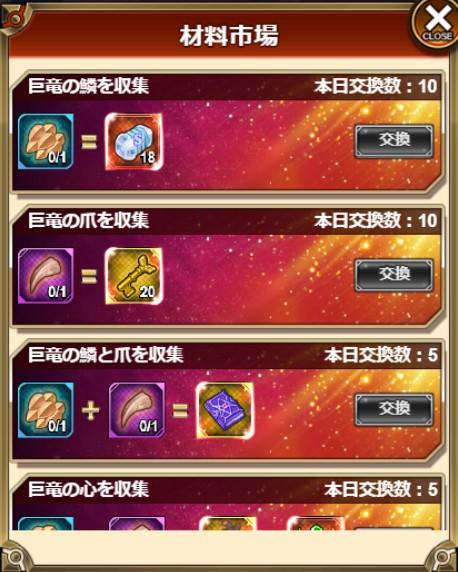
Task: Select the 巨竜の鱗と爪を収集 header
Action: [x=105, y=355]
